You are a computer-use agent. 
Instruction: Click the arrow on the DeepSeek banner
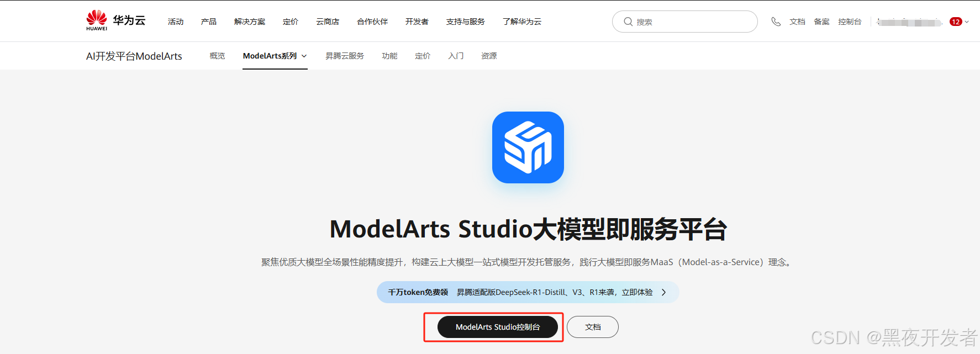pos(664,292)
